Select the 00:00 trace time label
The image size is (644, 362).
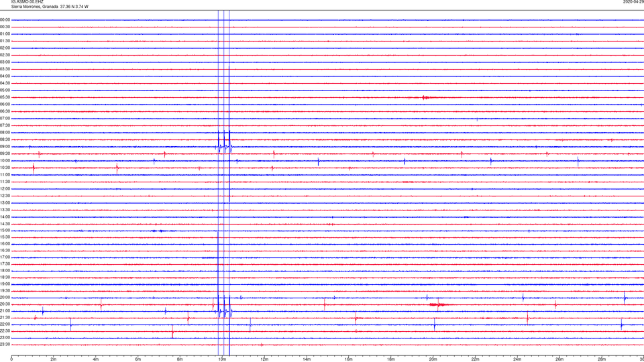click(x=5, y=19)
